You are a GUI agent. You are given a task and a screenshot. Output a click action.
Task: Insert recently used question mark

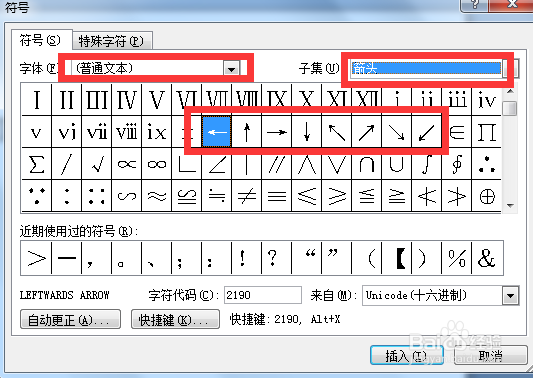[x=277, y=258]
